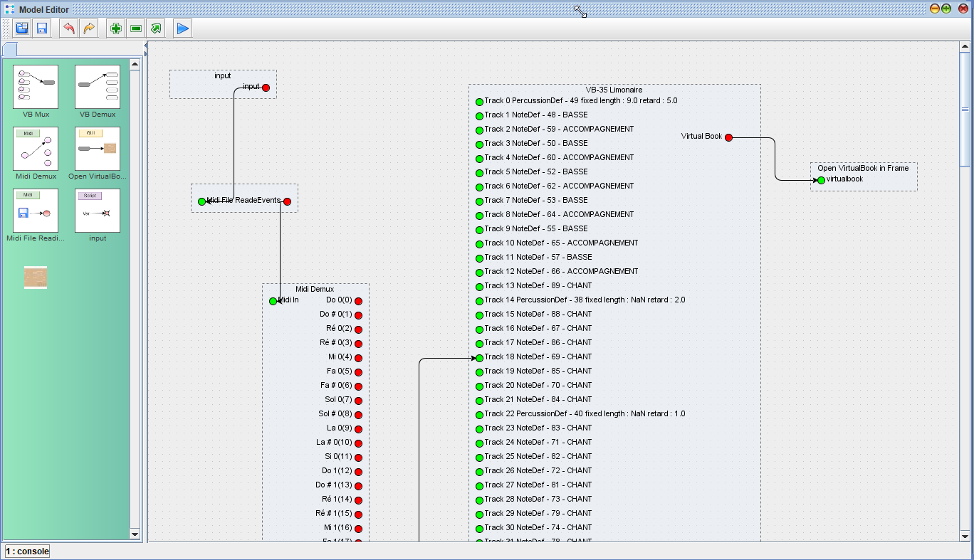Select the VB Demux palette component

98,88
